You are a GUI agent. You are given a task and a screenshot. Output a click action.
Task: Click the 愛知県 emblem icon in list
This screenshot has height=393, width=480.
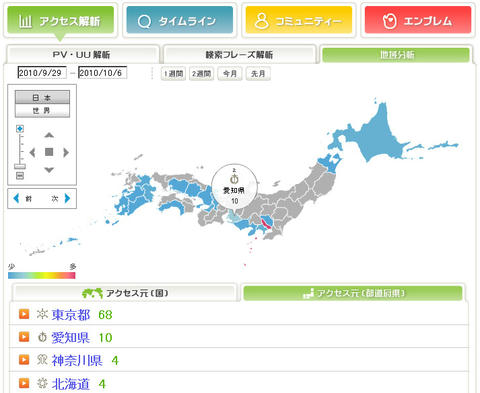[x=42, y=337]
